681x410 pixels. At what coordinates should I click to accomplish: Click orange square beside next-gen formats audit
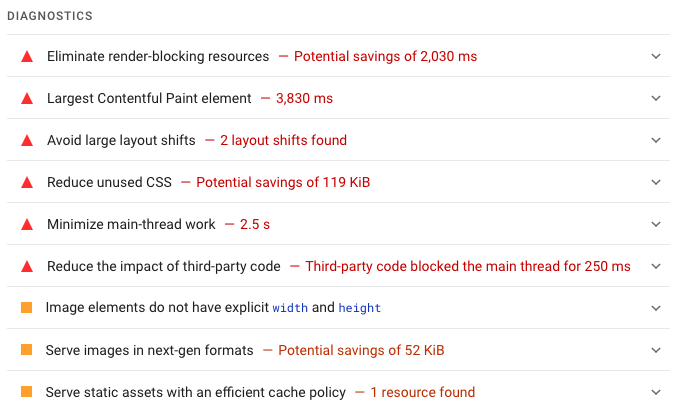click(x=26, y=350)
